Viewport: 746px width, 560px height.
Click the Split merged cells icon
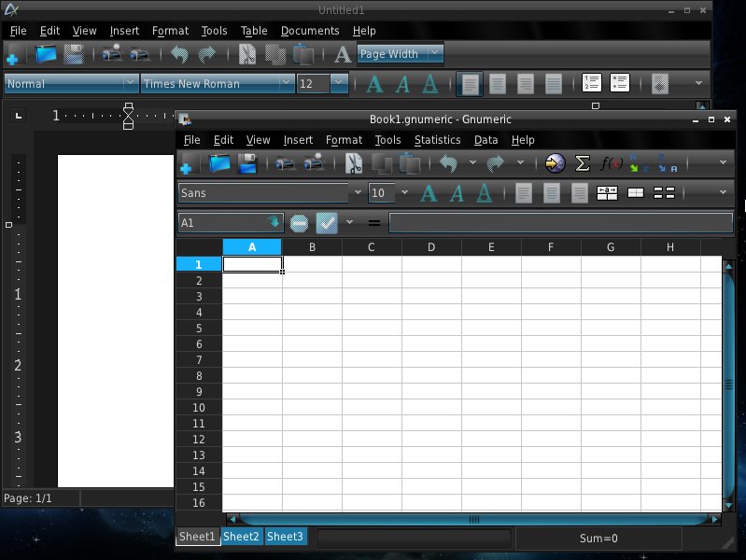point(664,192)
